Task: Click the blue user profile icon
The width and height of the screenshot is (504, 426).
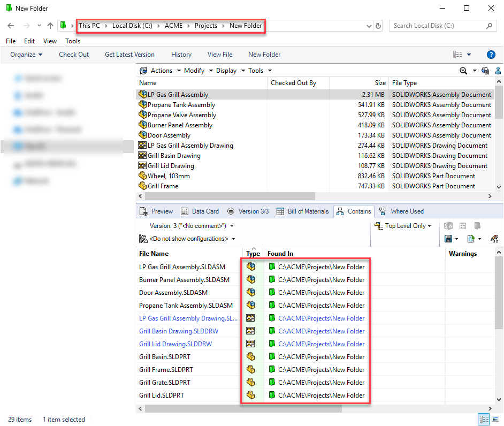Action: 498,71
